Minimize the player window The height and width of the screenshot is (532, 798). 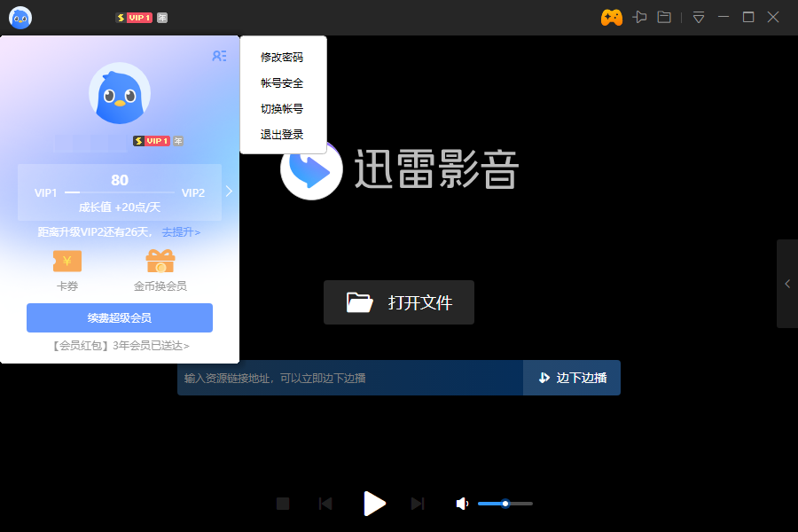click(x=724, y=18)
